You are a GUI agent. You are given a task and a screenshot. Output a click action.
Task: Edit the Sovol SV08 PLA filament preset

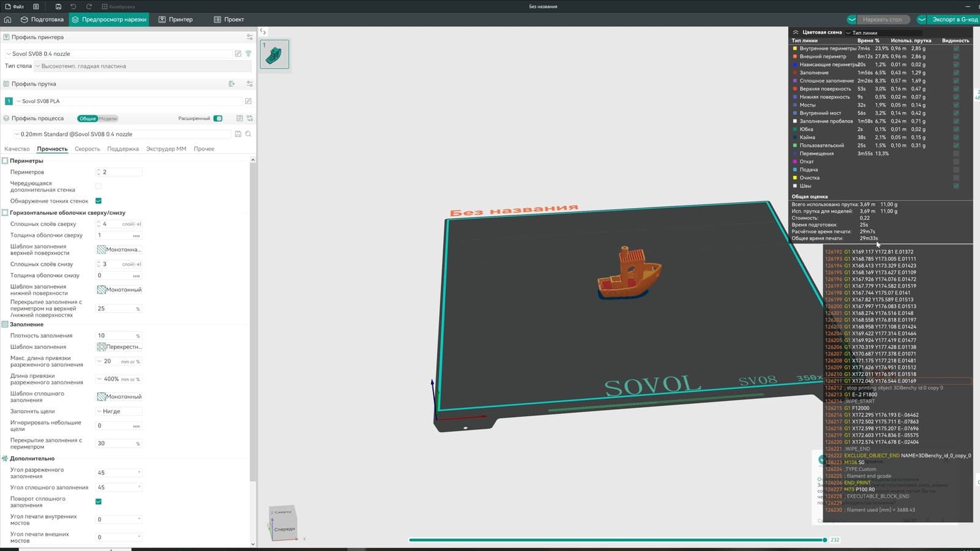248,101
